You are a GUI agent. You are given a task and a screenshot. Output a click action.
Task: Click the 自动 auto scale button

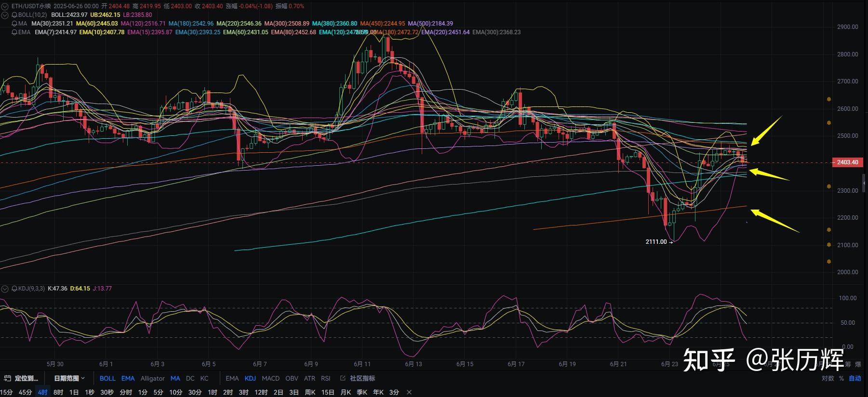click(855, 378)
